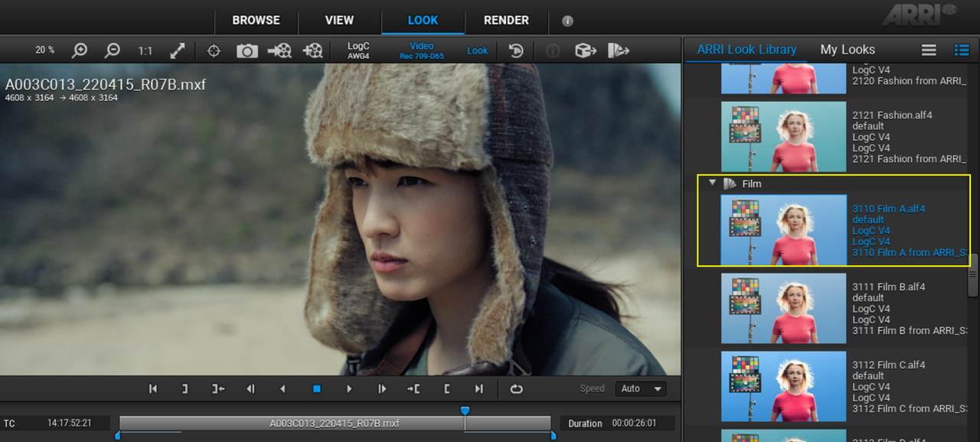Click the crosshair target icon
The image size is (980, 442).
[214, 51]
